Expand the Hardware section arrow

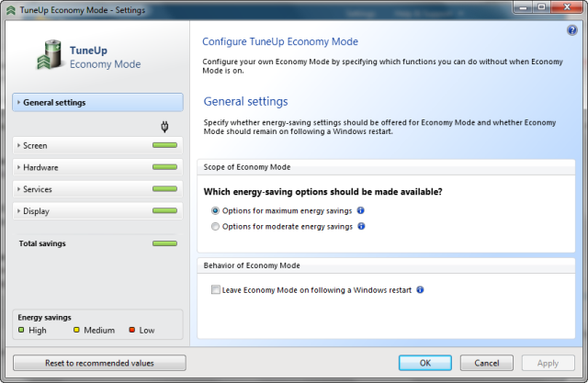(18, 167)
